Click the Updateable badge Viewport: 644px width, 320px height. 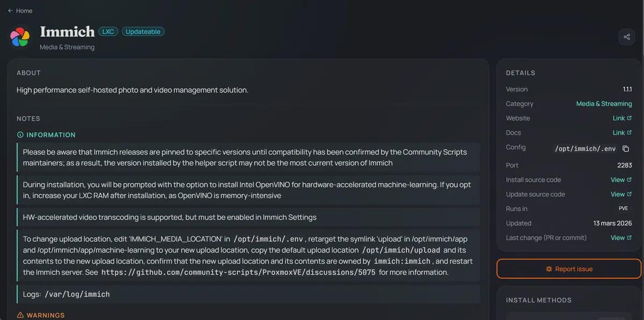tap(143, 32)
